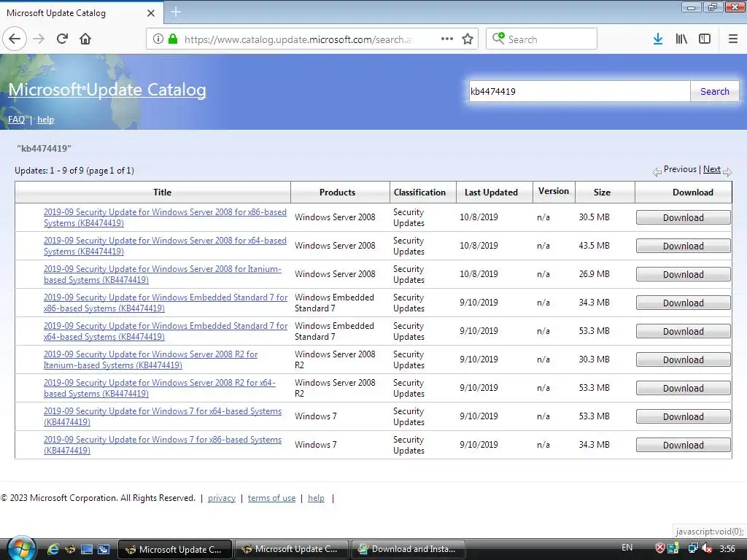
Task: Click the taskbar clock showing 3:56
Action: [x=727, y=548]
